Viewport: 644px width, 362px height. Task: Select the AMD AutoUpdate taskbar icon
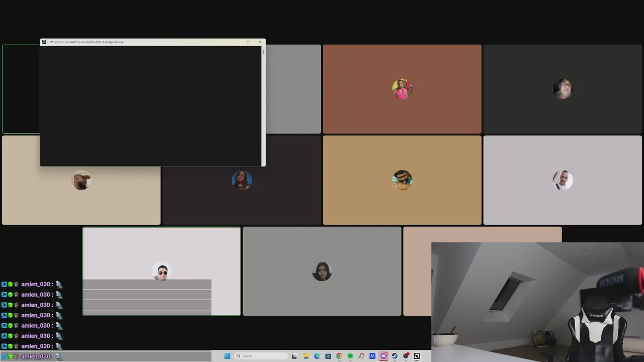[x=417, y=356]
